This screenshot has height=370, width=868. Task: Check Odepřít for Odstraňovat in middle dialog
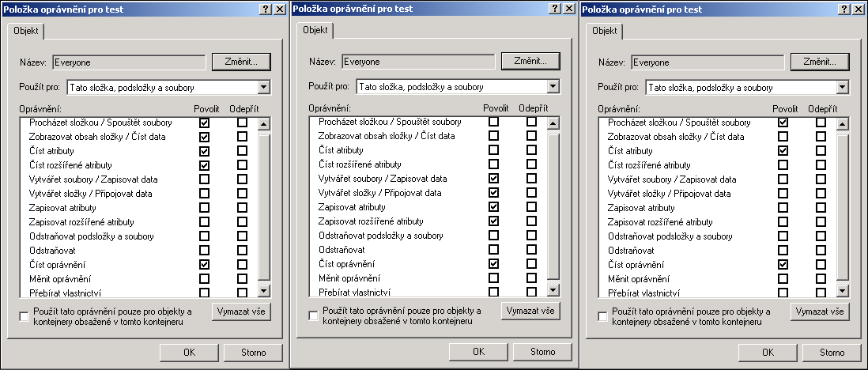click(531, 250)
